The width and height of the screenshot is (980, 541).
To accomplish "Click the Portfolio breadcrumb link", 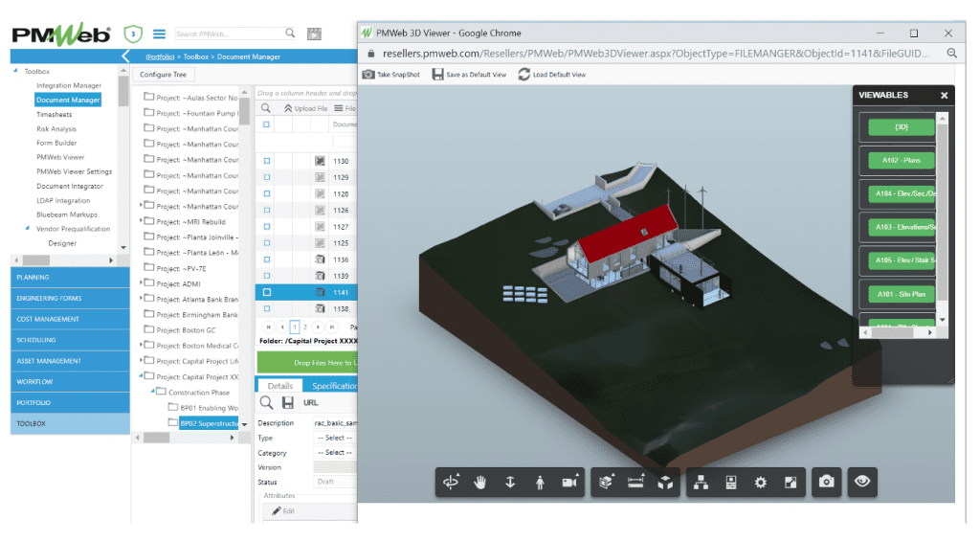I will point(160,56).
